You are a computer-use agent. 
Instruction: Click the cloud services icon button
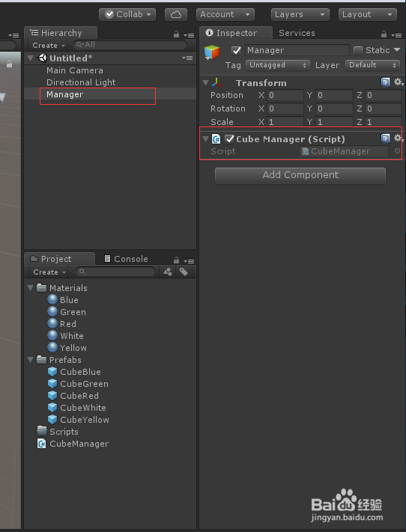coord(175,14)
